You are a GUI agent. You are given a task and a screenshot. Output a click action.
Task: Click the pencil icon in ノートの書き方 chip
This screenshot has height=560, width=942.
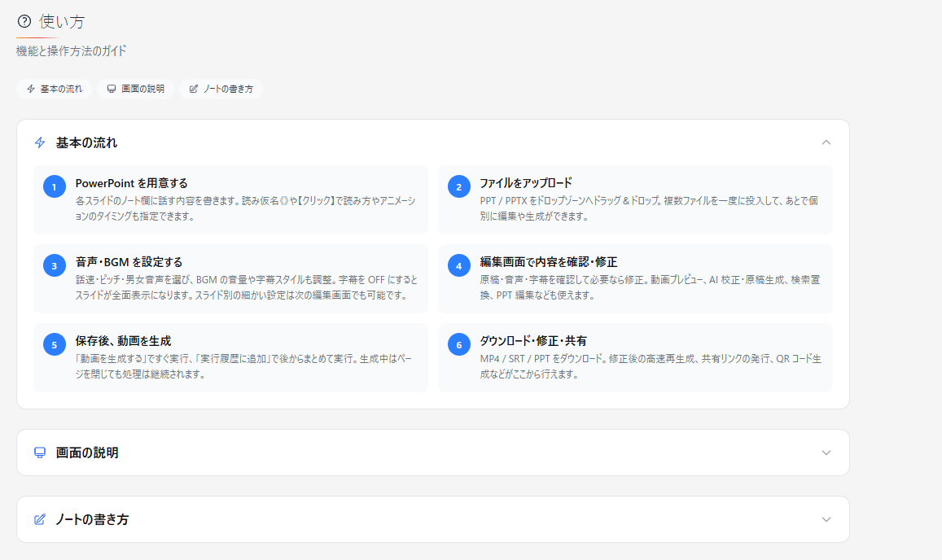pos(194,89)
